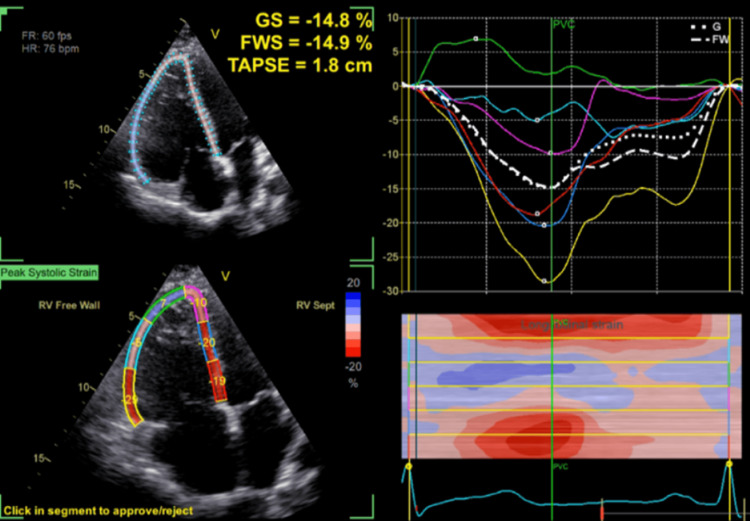Image resolution: width=750 pixels, height=521 pixels.
Task: Click the second ECG R-wave yellow marker
Action: coord(729,464)
